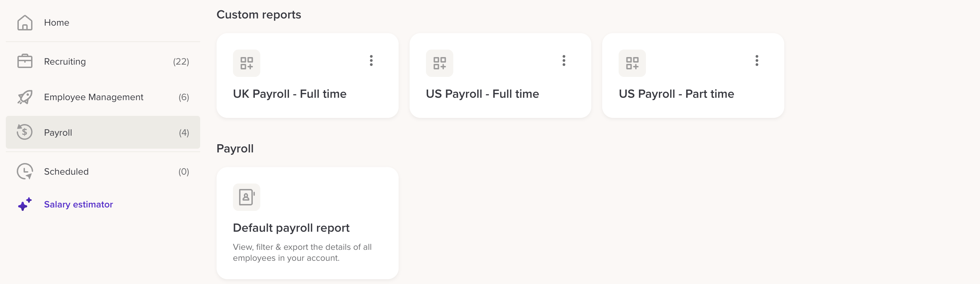Open the US Payroll - Full time options menu
980x284 pixels.
(x=564, y=60)
